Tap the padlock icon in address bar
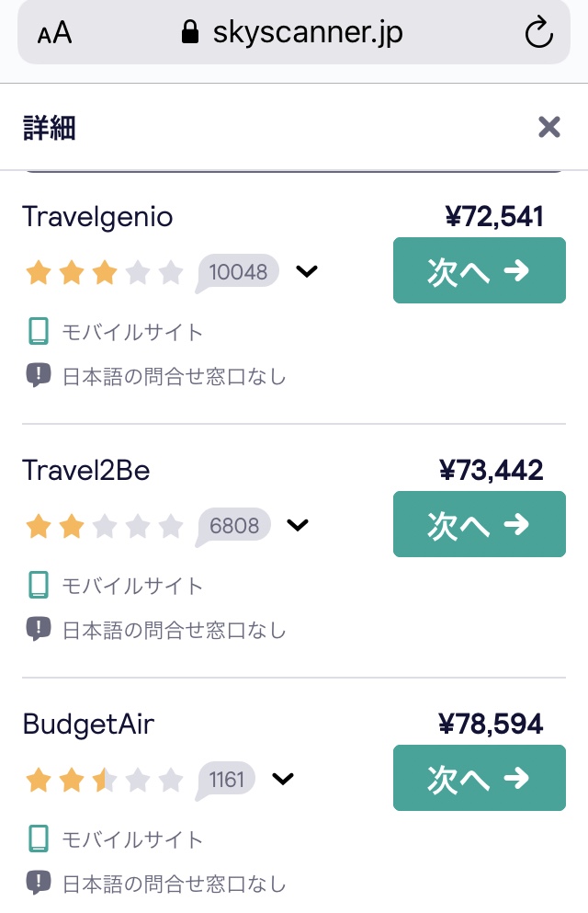 click(190, 35)
